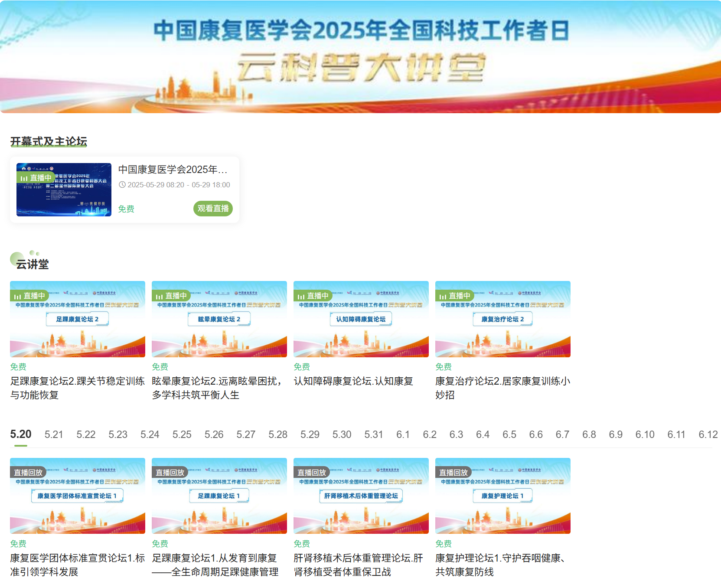Click 直播回放 badge on 足踝康复论坛 1
721x588 pixels.
[170, 472]
